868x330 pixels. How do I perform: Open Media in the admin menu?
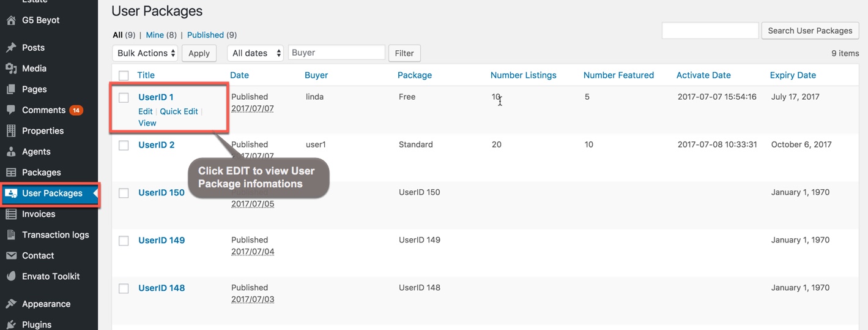34,69
